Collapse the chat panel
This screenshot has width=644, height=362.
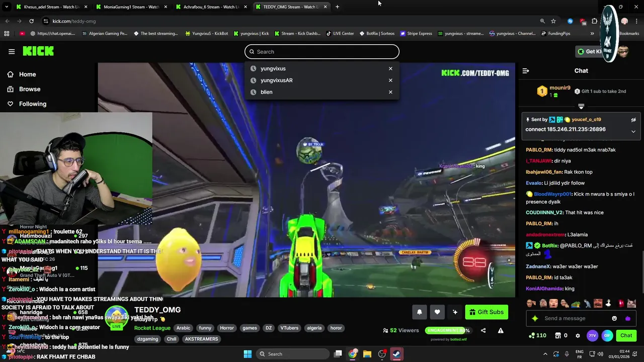(526, 71)
